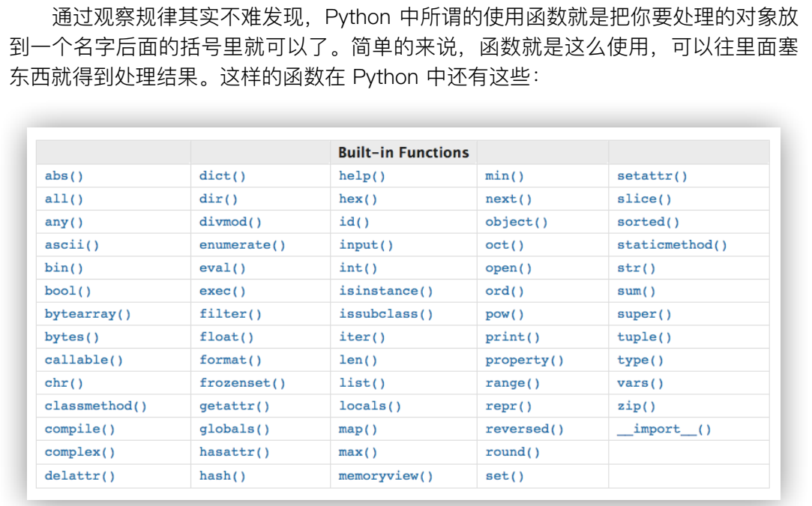The width and height of the screenshot is (812, 506).
Task: Open the dict() function link
Action: (x=222, y=176)
